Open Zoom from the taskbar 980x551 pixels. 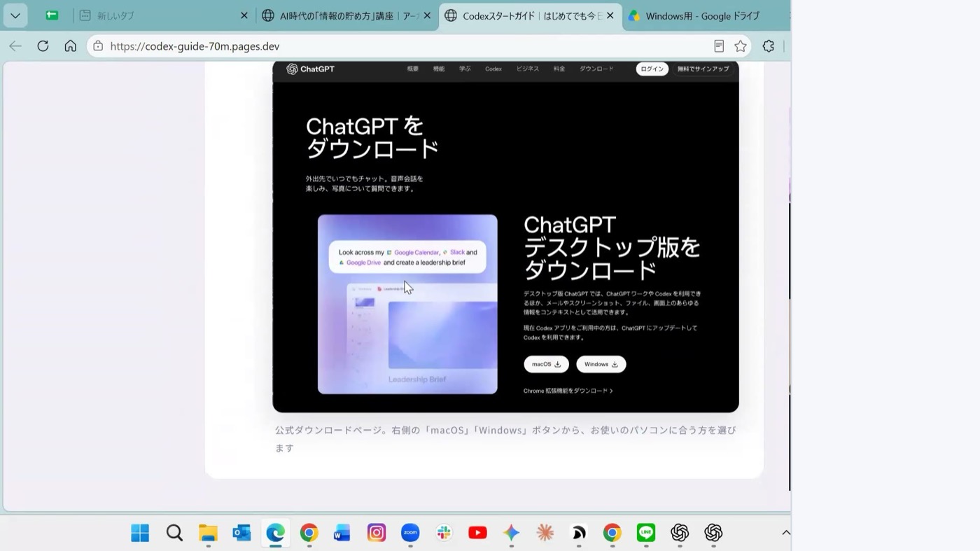click(410, 533)
